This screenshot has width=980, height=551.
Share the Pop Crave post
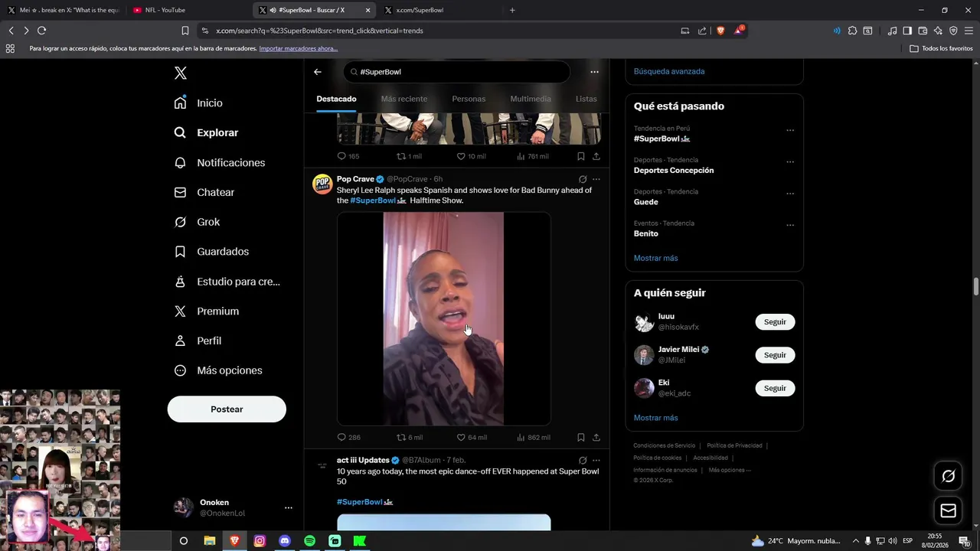click(596, 438)
